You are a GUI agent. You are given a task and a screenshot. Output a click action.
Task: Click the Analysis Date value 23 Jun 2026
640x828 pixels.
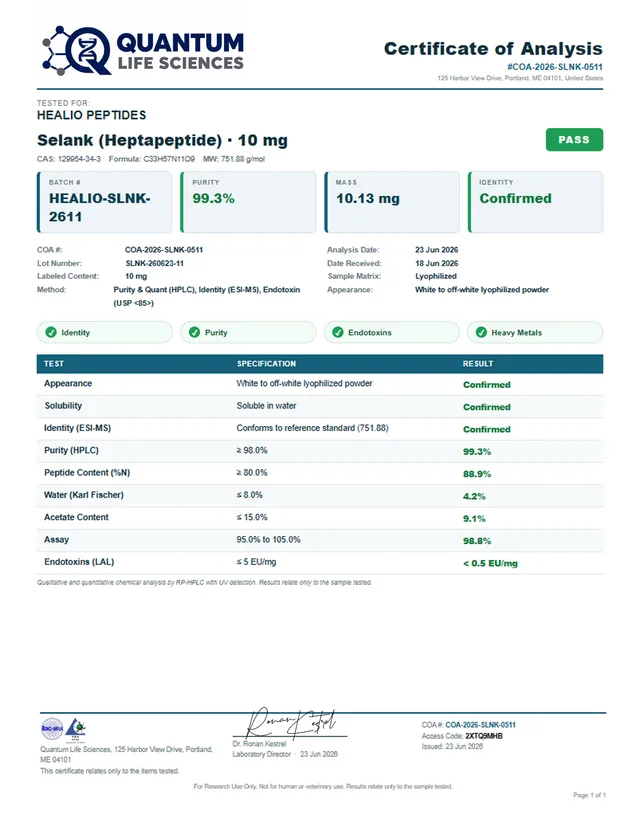coord(437,250)
